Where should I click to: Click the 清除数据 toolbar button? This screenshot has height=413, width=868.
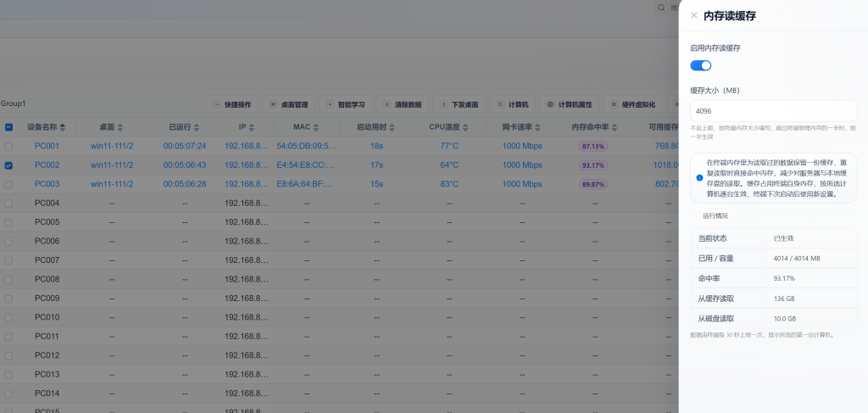point(403,104)
